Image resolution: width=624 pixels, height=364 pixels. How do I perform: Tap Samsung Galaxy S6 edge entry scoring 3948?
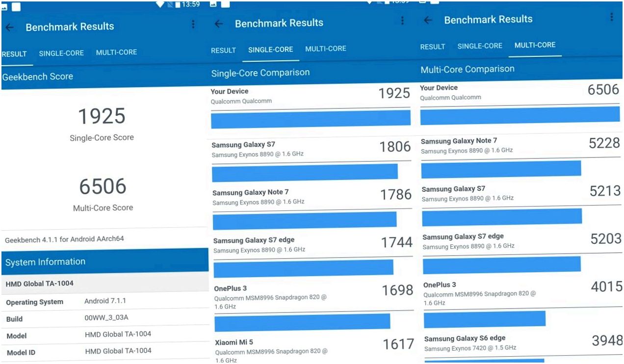tap(523, 343)
